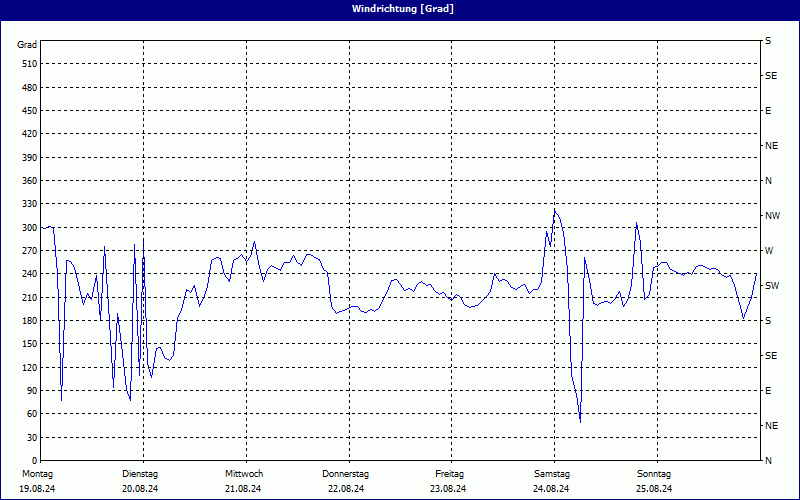
Task: Click the 300 degree axis label
Action: click(30, 227)
